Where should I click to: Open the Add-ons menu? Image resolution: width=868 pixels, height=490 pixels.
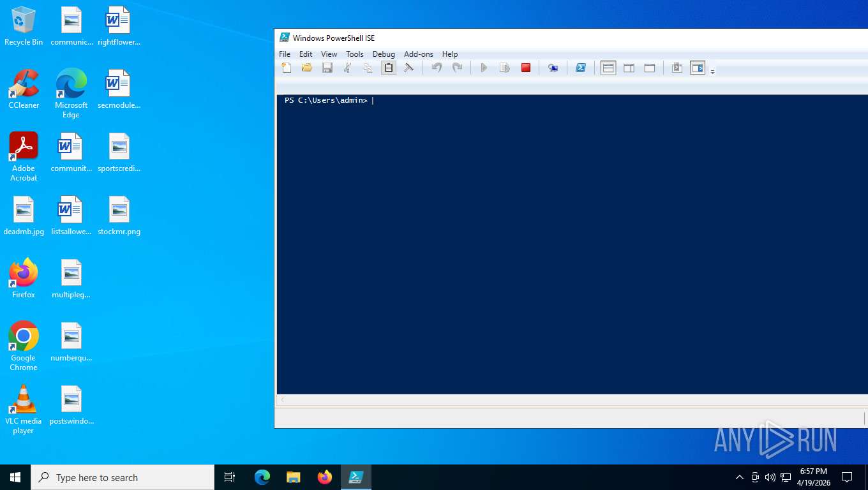pyautogui.click(x=419, y=54)
